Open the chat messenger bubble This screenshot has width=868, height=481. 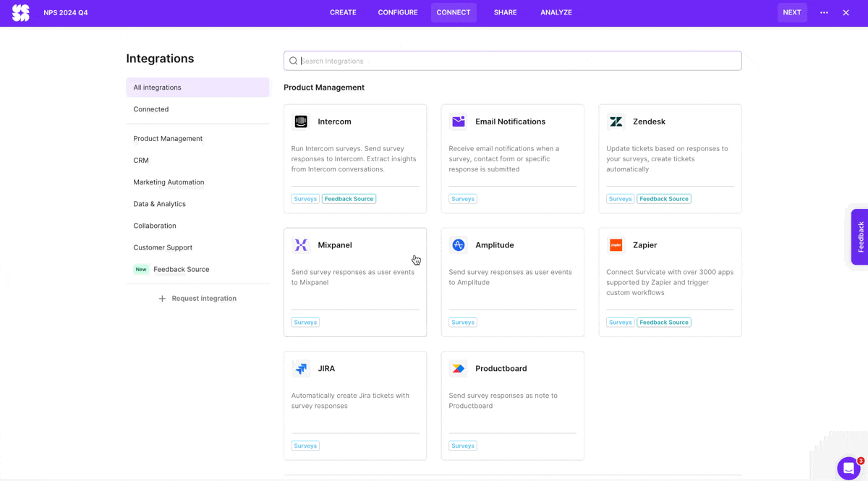tap(848, 468)
